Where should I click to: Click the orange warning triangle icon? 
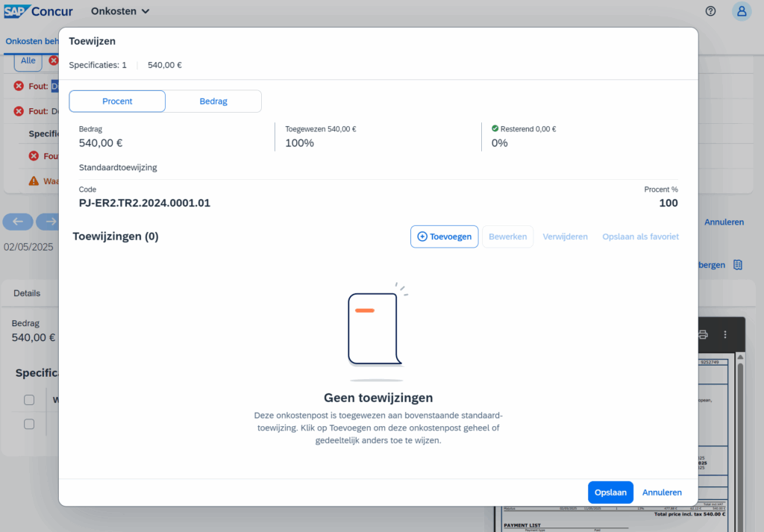point(34,181)
